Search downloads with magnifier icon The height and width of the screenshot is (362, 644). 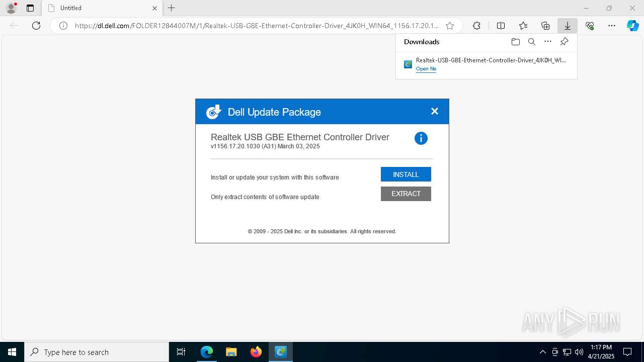click(531, 42)
